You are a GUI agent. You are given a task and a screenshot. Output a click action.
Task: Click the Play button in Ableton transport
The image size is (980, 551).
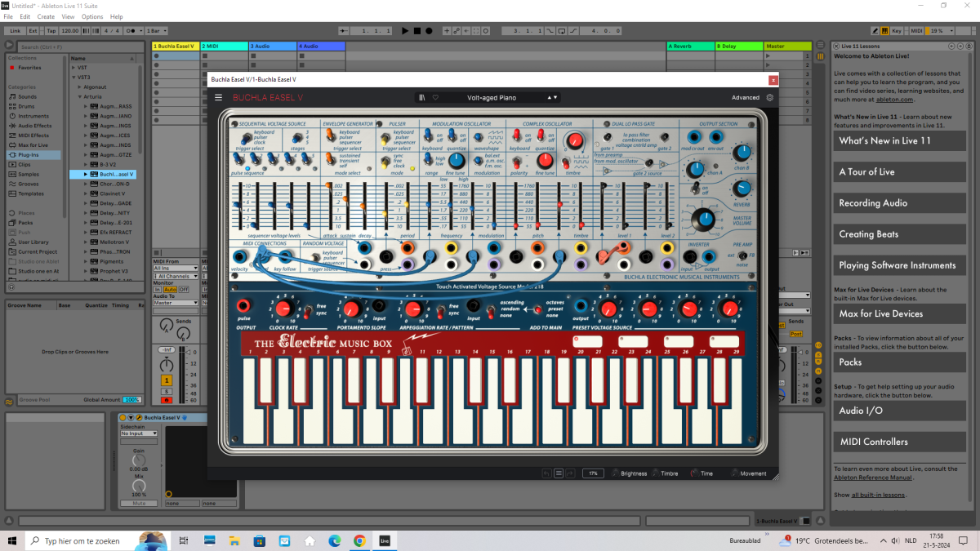[405, 30]
